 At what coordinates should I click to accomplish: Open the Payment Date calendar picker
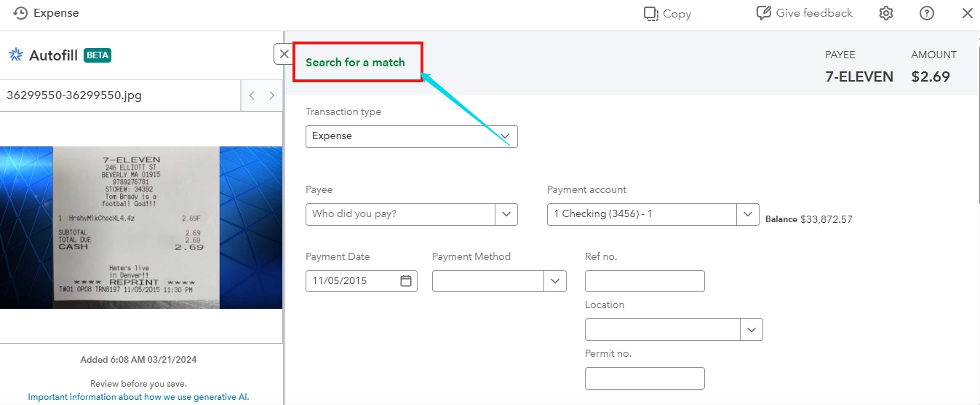click(406, 280)
